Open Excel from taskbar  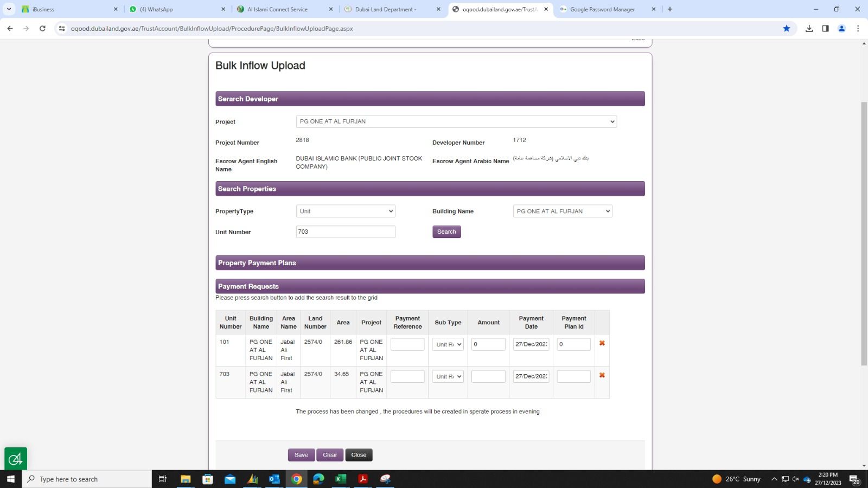341,479
